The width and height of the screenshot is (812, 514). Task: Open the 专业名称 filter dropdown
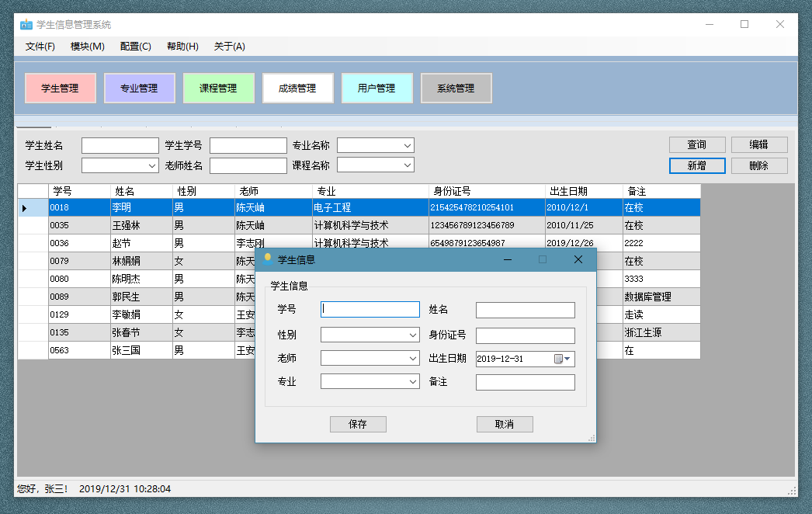pos(407,146)
